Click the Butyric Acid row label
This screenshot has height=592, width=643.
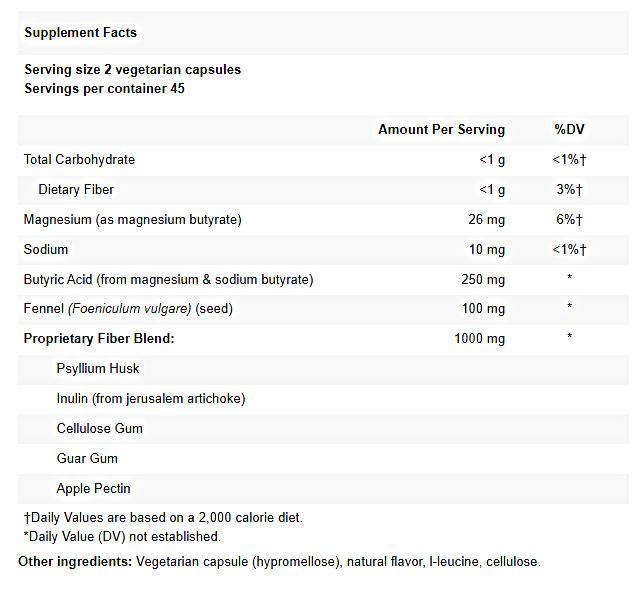pos(168,279)
